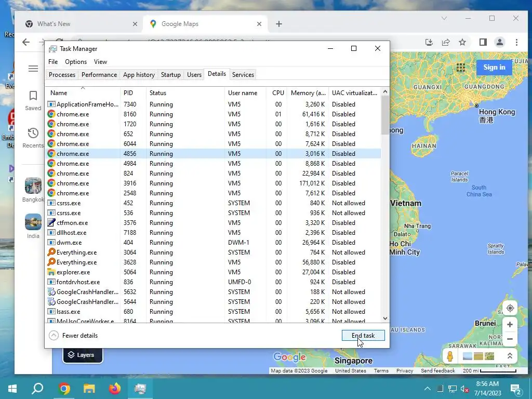Click the share page icon in Chrome
The width and height of the screenshot is (532, 399).
point(445,42)
